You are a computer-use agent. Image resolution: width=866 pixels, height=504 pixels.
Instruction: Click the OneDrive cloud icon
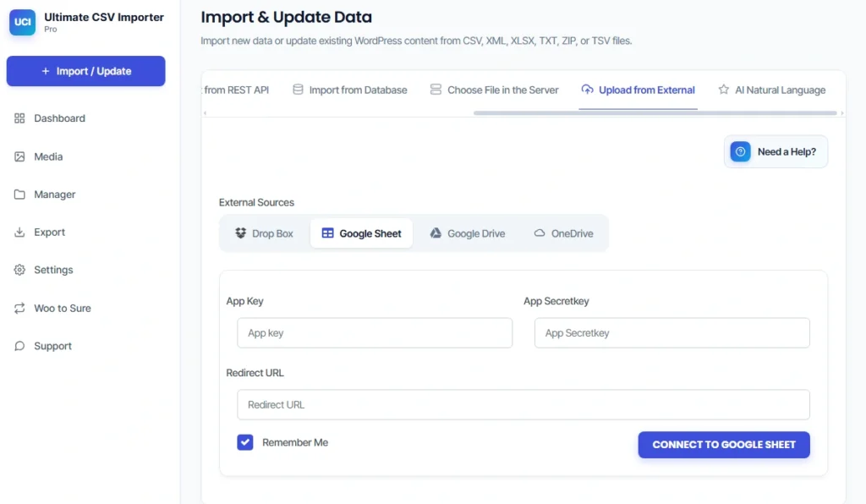coord(539,233)
